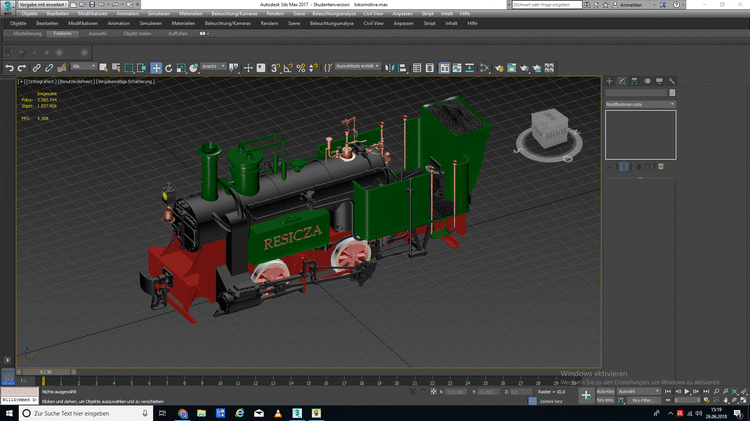Image resolution: width=750 pixels, height=421 pixels.
Task: Activate the Select and Move tool
Action: pyautogui.click(x=156, y=68)
